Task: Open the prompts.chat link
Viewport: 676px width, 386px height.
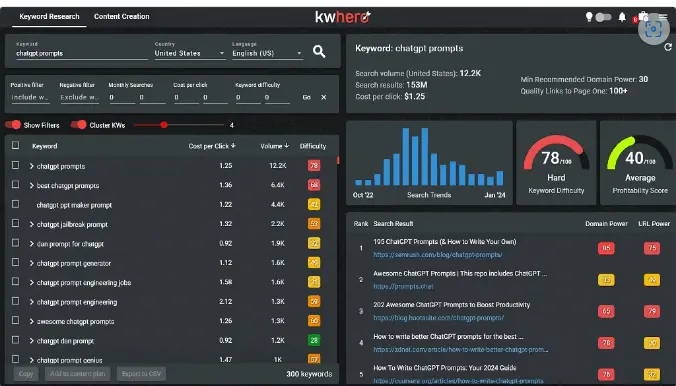Action: click(x=403, y=286)
